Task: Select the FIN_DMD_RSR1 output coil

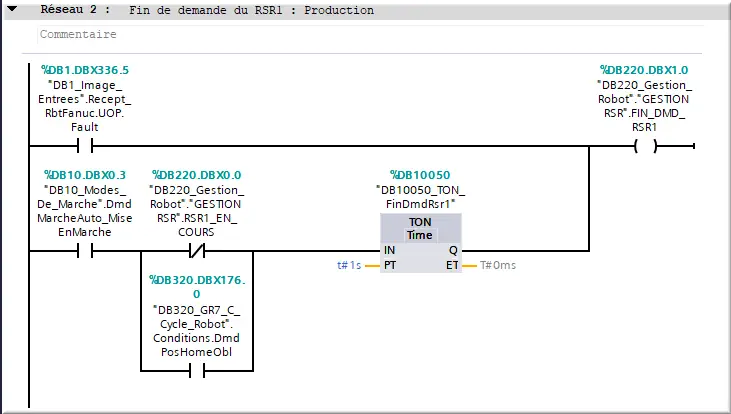Action: click(x=646, y=146)
